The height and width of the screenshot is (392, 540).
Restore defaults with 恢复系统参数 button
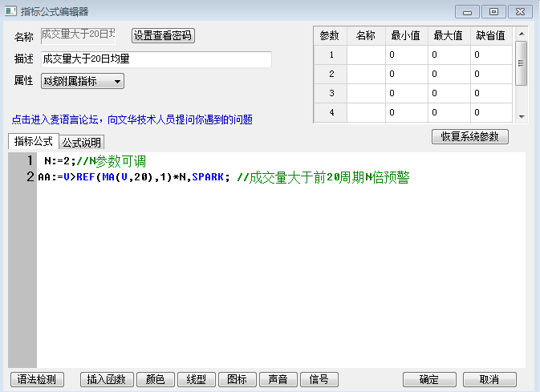[x=469, y=136]
